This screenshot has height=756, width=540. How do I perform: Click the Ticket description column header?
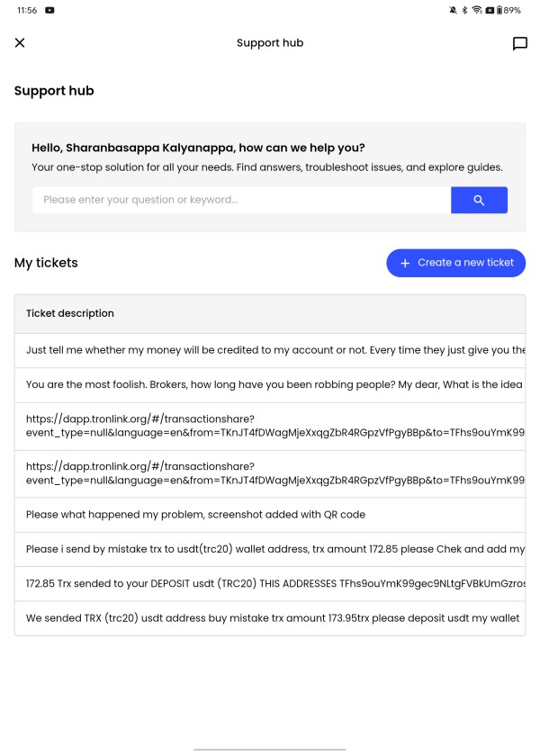70,313
